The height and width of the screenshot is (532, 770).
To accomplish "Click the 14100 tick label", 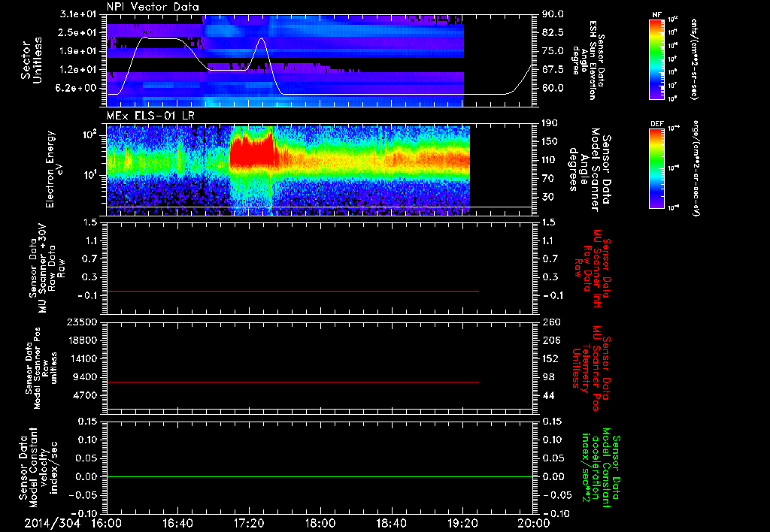I will [x=83, y=358].
